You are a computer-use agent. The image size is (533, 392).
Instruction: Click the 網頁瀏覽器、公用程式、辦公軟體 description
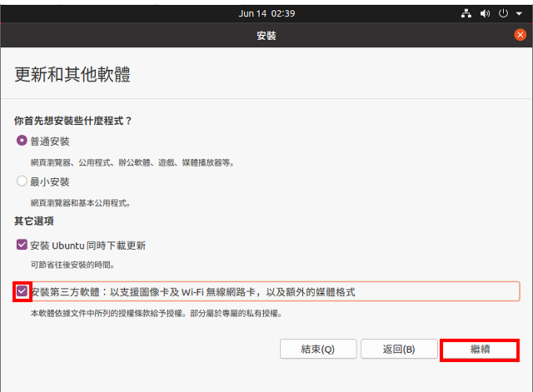pyautogui.click(x=133, y=163)
